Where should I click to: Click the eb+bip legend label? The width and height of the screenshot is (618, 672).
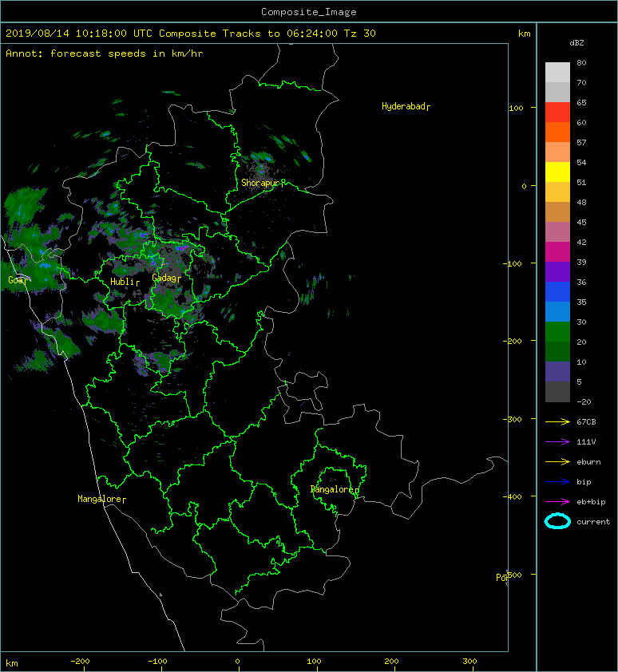coord(591,502)
